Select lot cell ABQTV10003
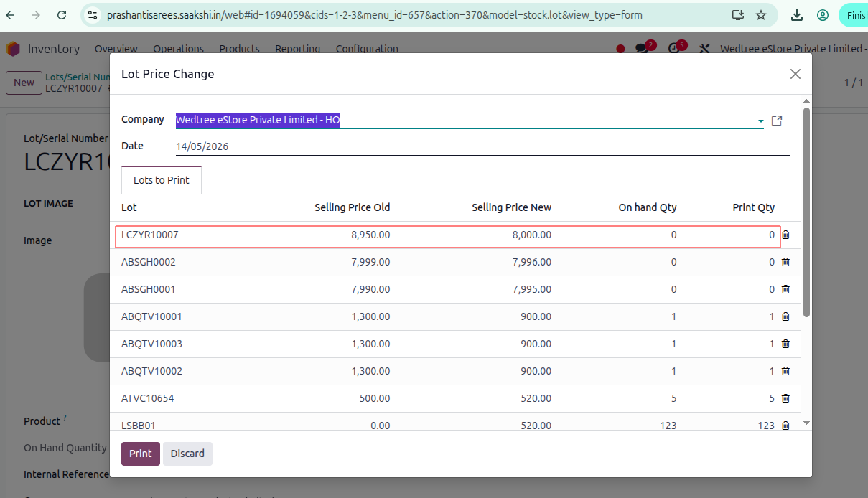 pyautogui.click(x=151, y=344)
